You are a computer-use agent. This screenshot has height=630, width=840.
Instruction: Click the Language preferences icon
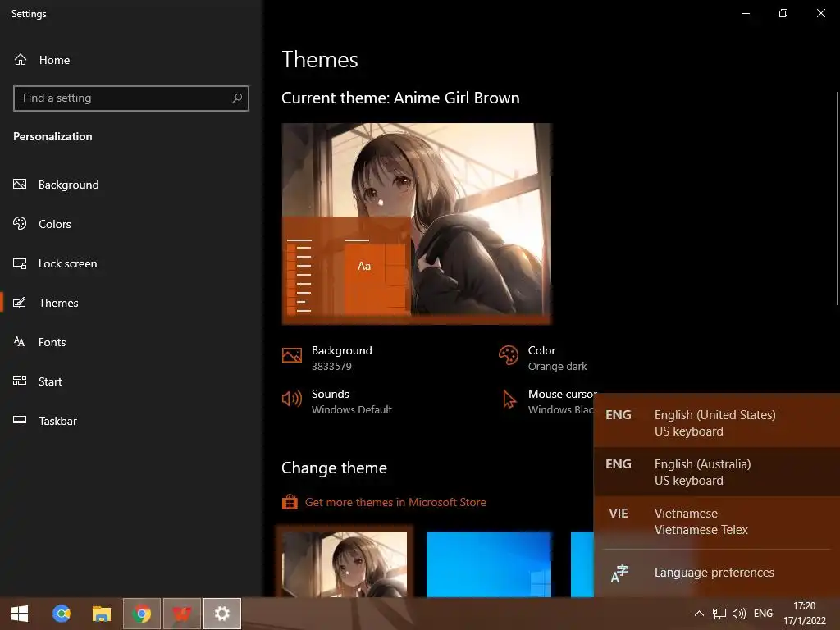(619, 573)
